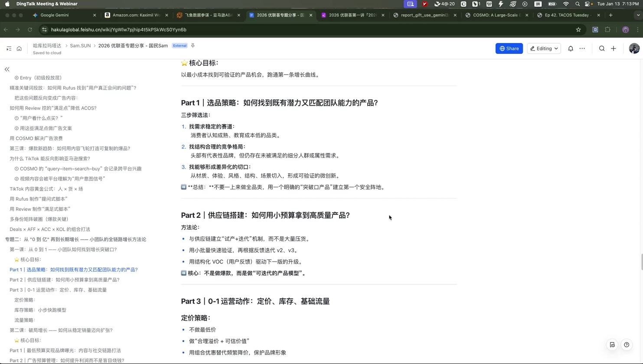
Task: Open help via question mark icon
Action: pos(627,345)
